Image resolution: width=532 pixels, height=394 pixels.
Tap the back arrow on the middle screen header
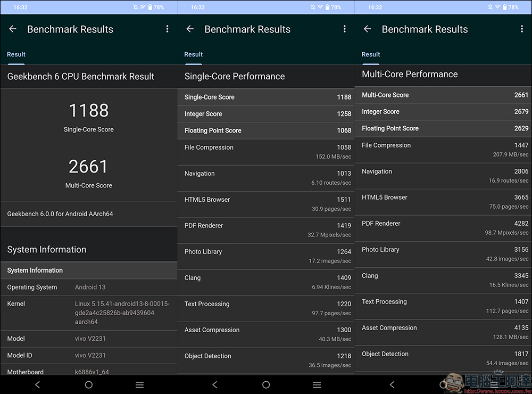pyautogui.click(x=190, y=29)
